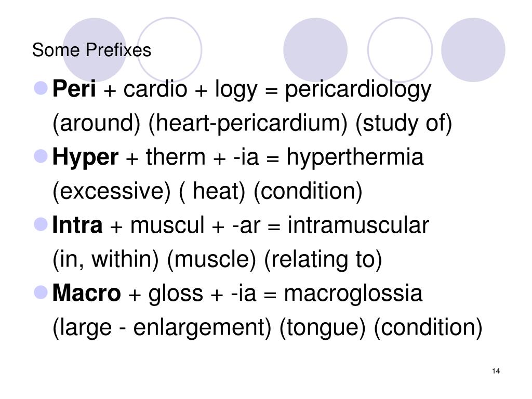Click the bullet beside 'Intra'
The image size is (532, 399).
41,224
